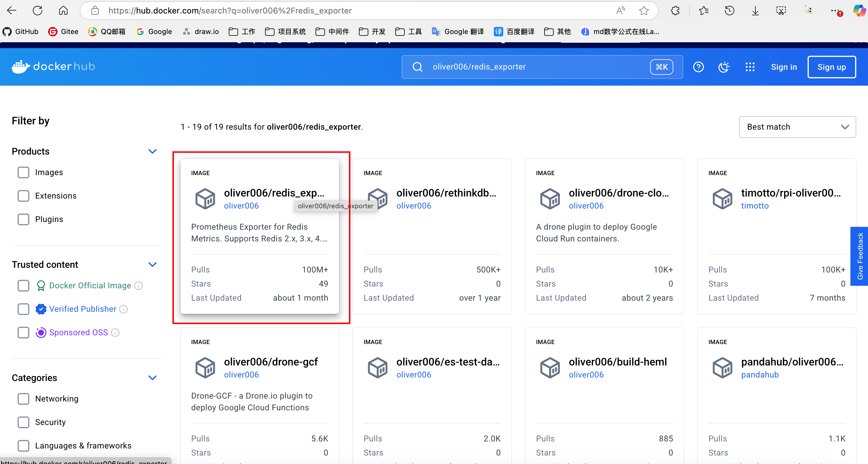Viewport: 868px width, 464px height.
Task: Open the help question mark icon
Action: (x=698, y=67)
